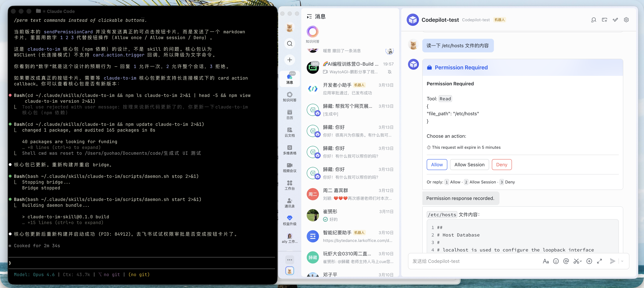The image size is (644, 288).
Task: Click the search icon in Feishu sidebar
Action: click(290, 44)
